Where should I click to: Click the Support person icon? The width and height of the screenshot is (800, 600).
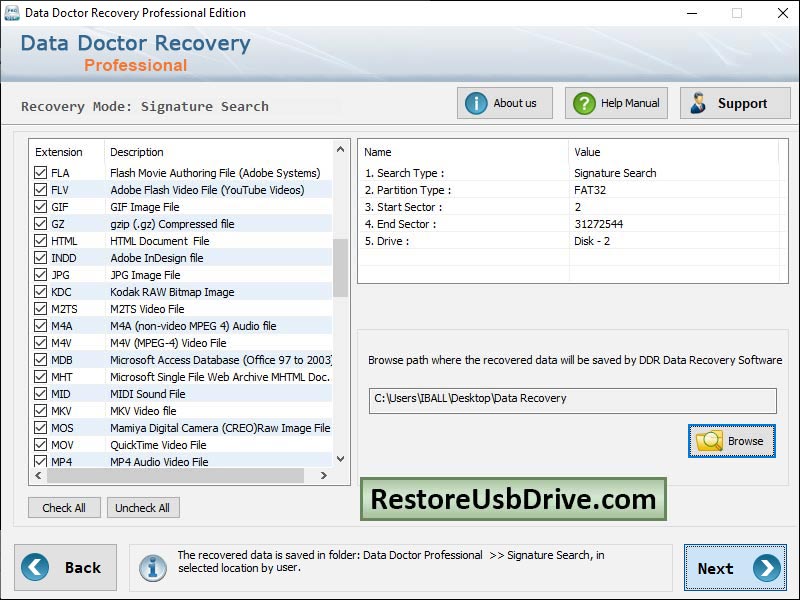click(x=698, y=102)
